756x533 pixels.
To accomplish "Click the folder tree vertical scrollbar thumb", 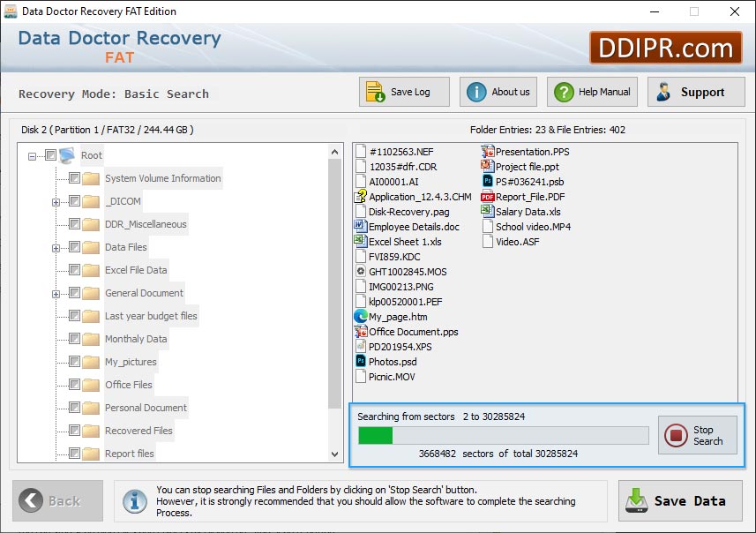I will [x=334, y=283].
